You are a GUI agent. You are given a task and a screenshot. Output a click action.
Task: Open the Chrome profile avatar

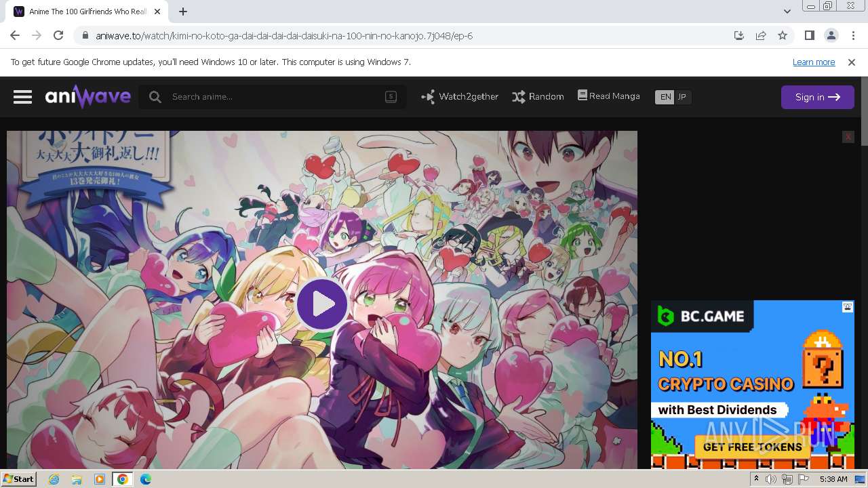coord(831,35)
